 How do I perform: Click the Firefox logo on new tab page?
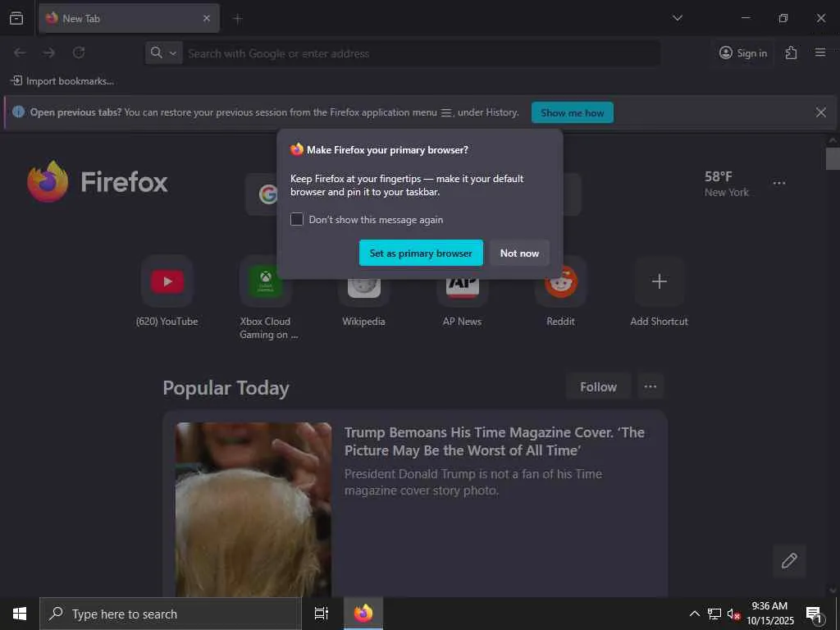tap(97, 182)
